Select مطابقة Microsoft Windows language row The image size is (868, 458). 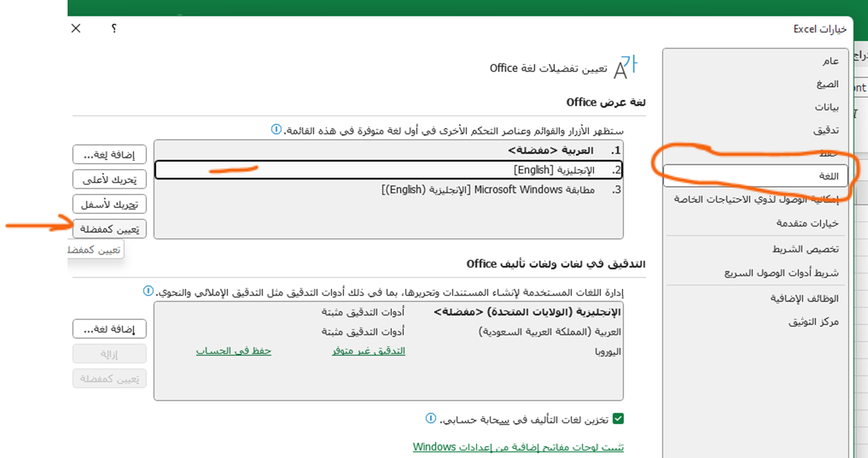[x=388, y=190]
